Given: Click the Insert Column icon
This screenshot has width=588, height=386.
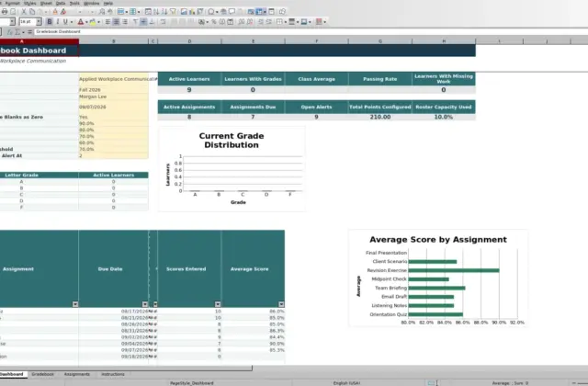Looking at the screenshot, I should tap(132, 12).
